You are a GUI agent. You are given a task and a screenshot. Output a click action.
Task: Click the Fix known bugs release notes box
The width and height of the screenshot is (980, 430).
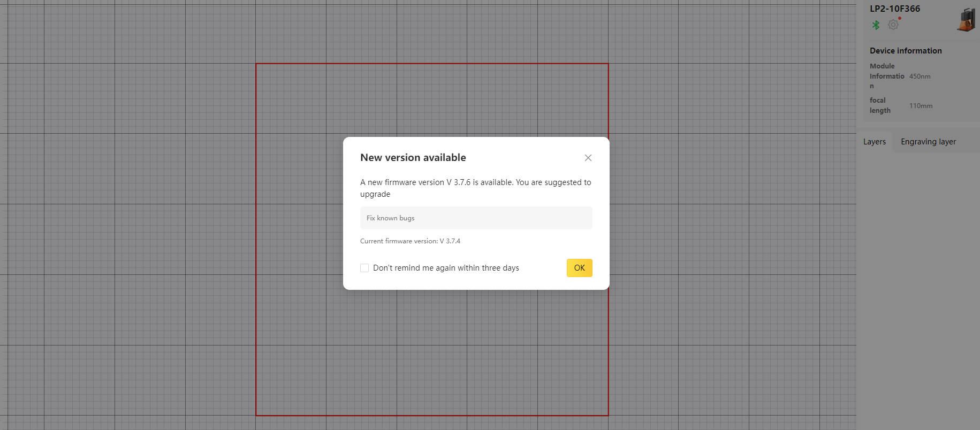coord(476,218)
